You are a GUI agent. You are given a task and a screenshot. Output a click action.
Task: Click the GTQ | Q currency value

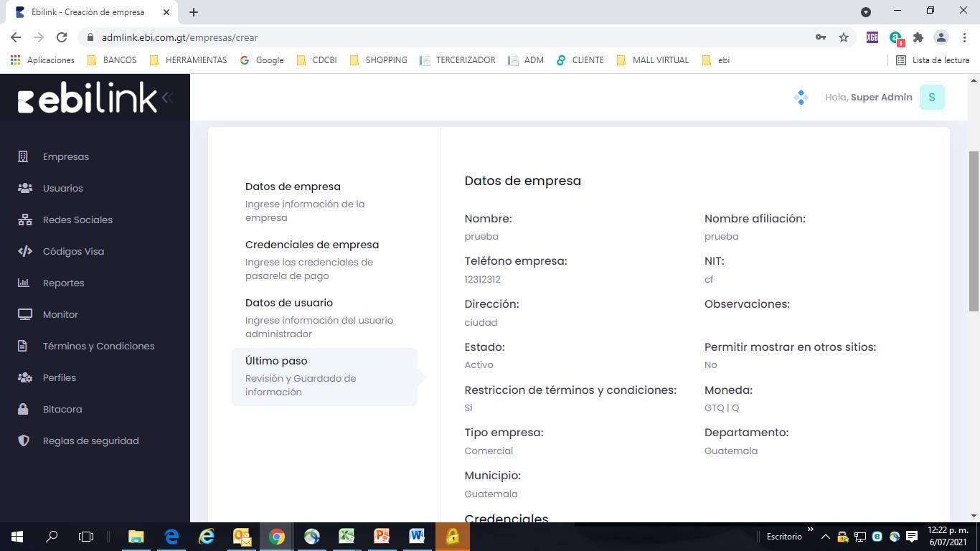pos(722,408)
